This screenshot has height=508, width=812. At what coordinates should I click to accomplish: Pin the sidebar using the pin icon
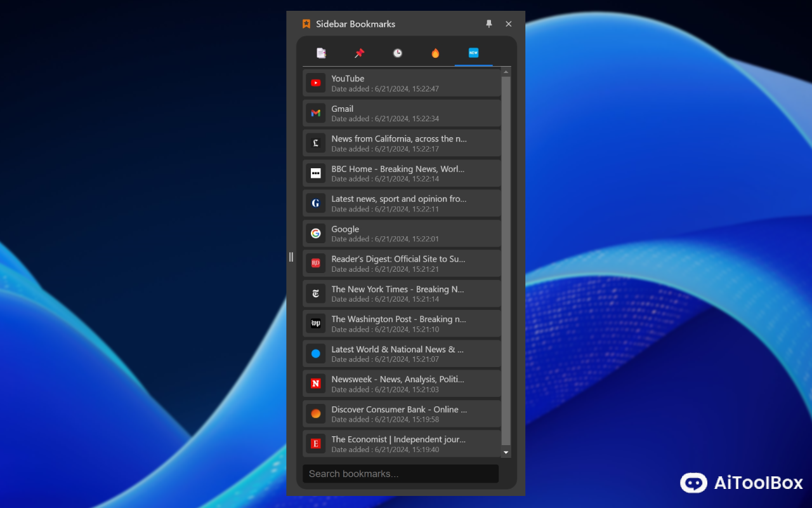coord(488,24)
